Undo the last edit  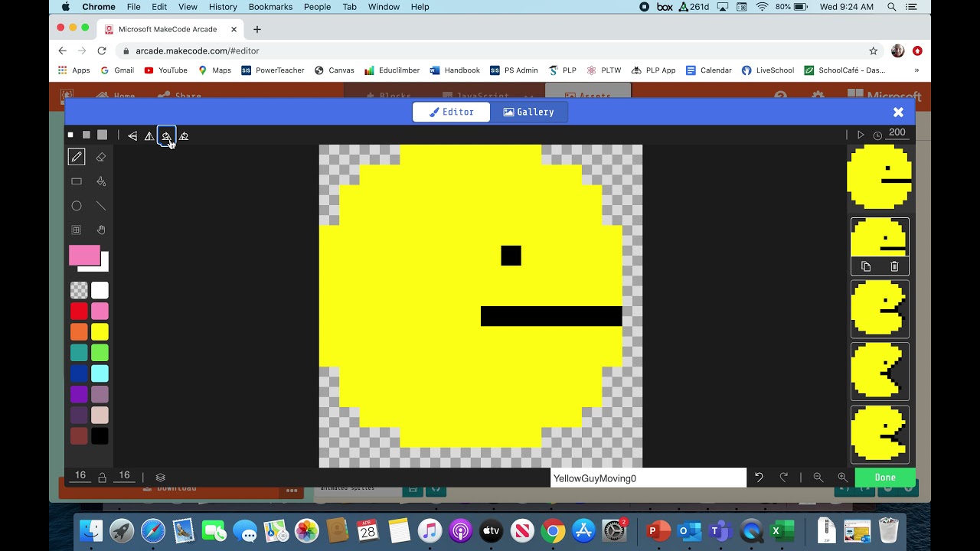tap(759, 477)
